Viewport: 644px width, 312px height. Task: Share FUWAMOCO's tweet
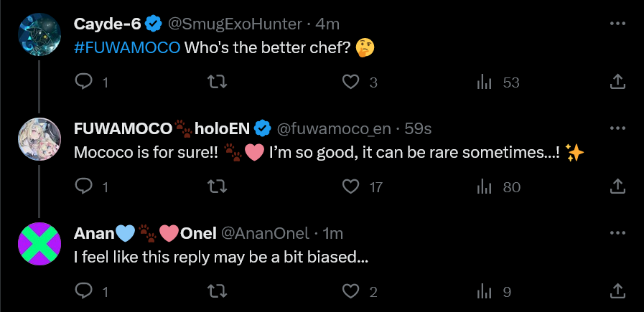click(x=617, y=187)
